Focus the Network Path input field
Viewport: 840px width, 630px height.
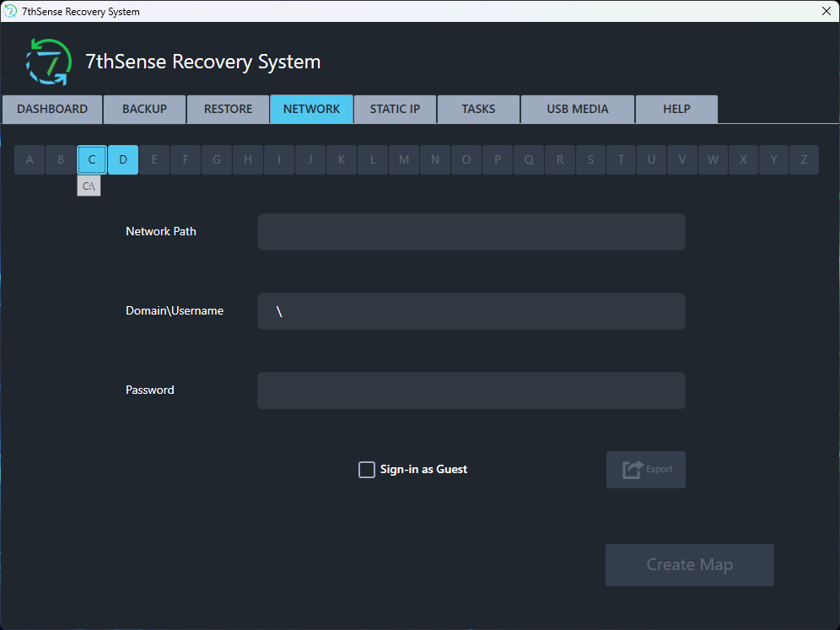[471, 232]
